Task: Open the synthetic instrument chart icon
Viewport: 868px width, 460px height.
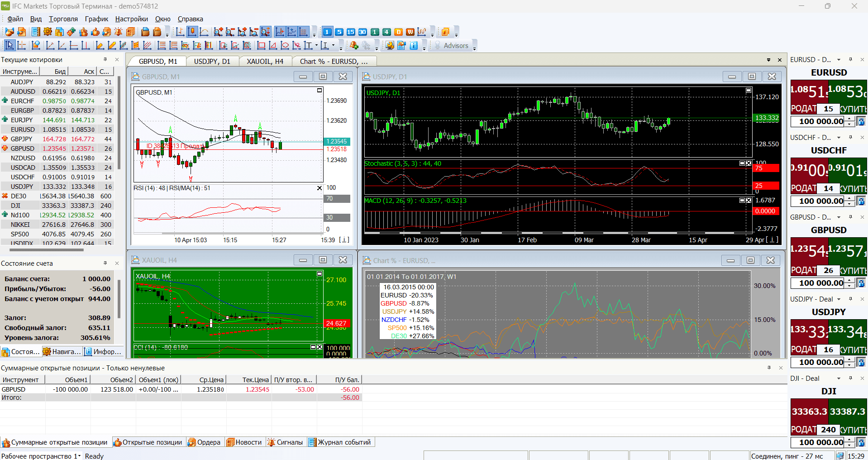Action: tap(422, 32)
